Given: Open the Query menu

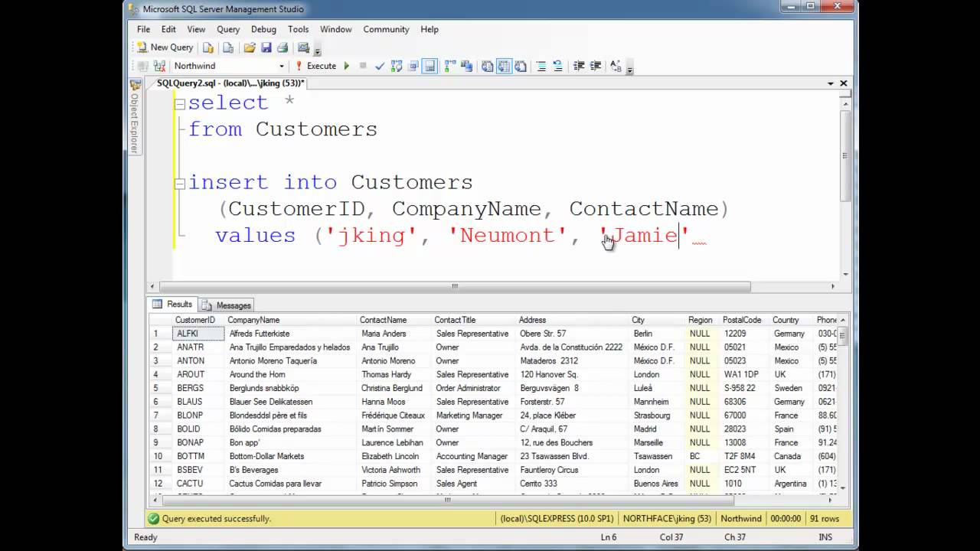Looking at the screenshot, I should point(228,29).
